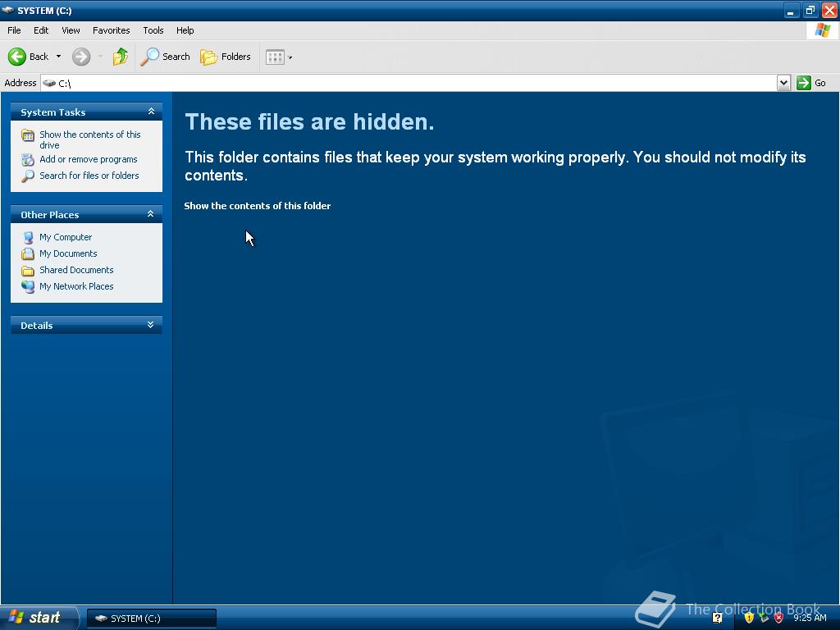This screenshot has width=840, height=630.
Task: Click the drive icon in title bar
Action: pyautogui.click(x=8, y=10)
